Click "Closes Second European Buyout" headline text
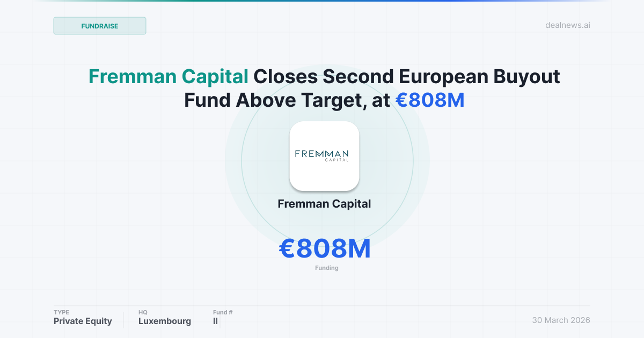The width and height of the screenshot is (644, 338). click(x=407, y=77)
